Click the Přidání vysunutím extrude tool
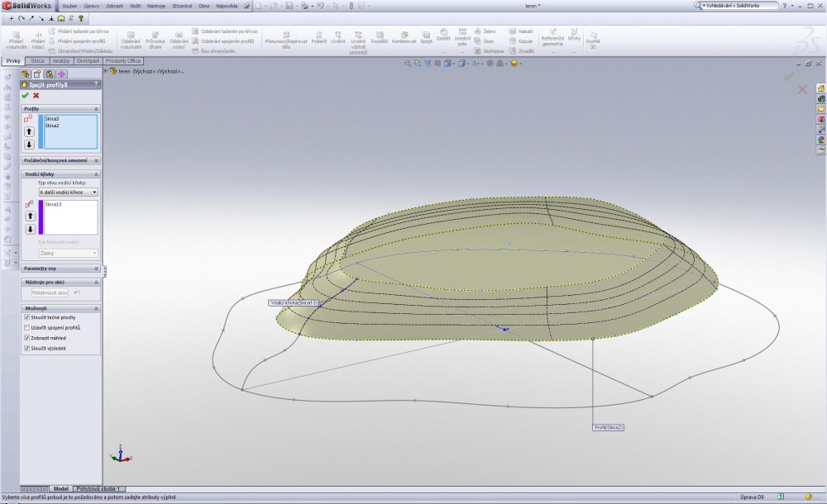Screen dimensions: 827x504 [17, 40]
